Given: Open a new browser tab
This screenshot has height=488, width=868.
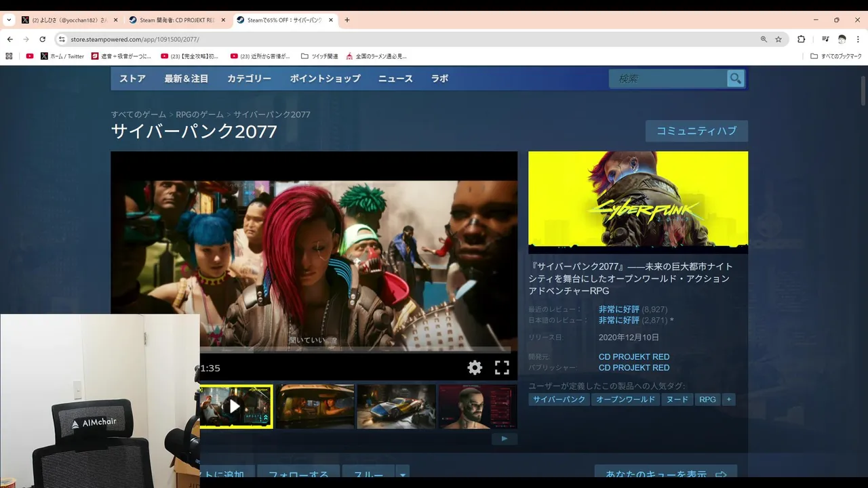Looking at the screenshot, I should 347,20.
